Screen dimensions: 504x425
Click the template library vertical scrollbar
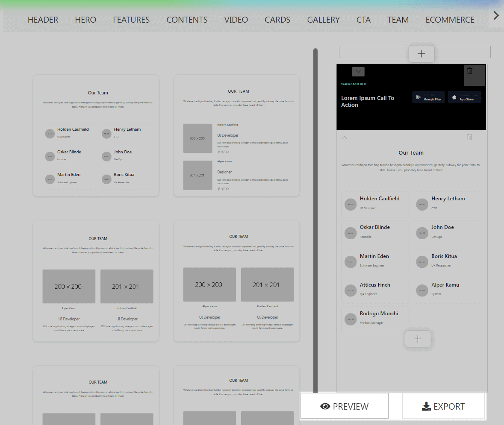pos(315,220)
